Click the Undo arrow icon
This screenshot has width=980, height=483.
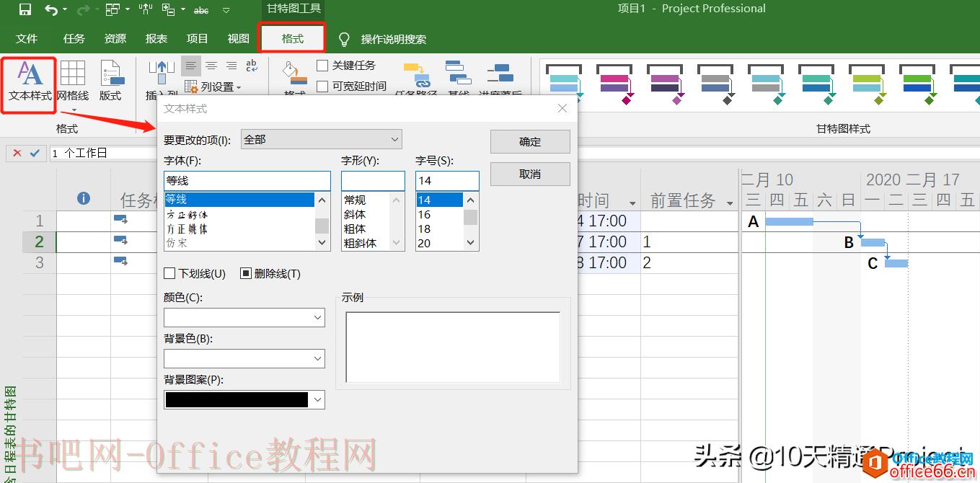[50, 10]
